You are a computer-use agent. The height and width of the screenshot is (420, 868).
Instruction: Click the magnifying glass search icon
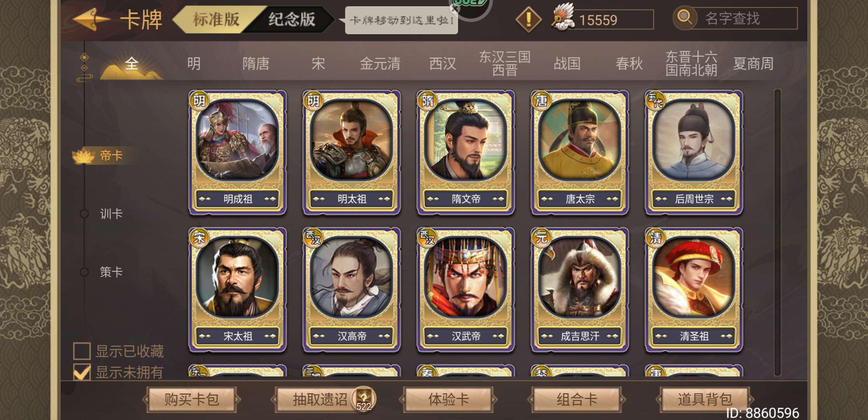[684, 18]
